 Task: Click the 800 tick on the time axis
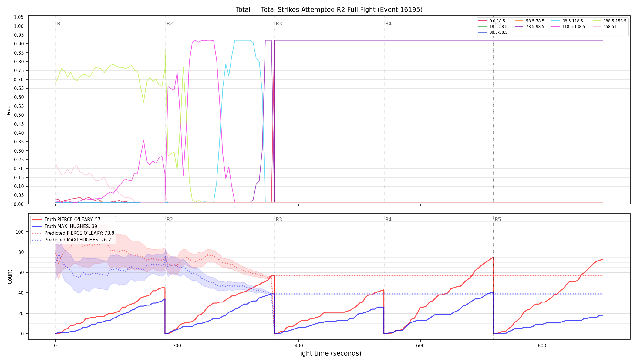pyautogui.click(x=542, y=345)
